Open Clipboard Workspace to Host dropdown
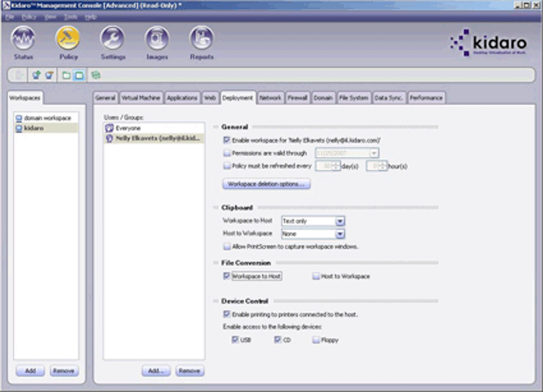 click(340, 221)
